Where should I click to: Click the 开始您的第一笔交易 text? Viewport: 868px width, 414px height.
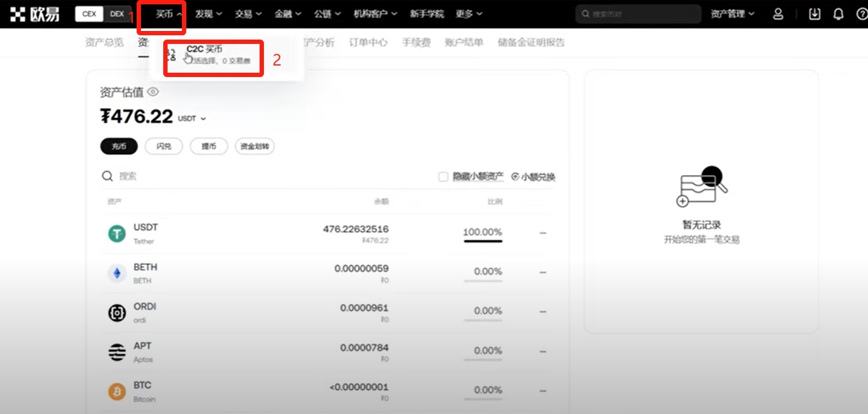click(x=701, y=240)
